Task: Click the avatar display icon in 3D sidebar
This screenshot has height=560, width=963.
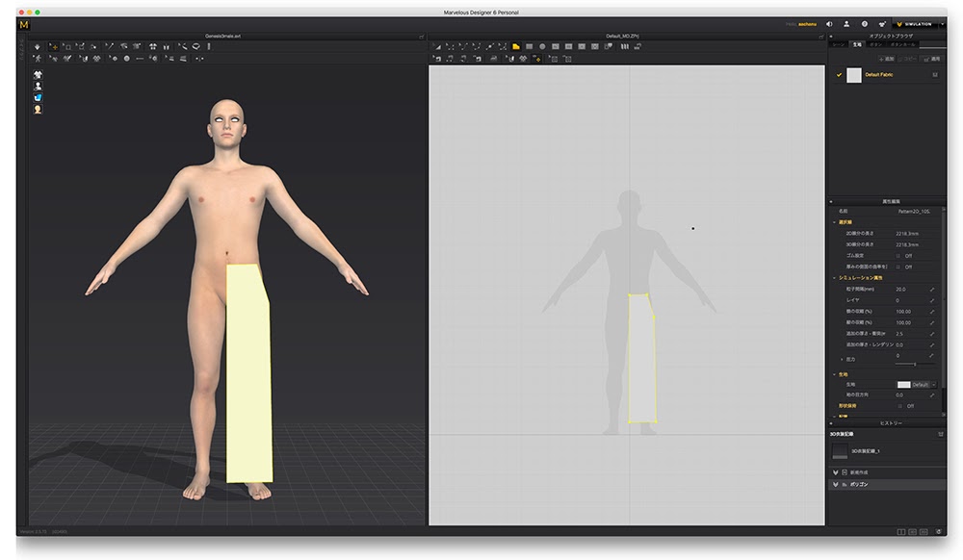Action: 38,86
